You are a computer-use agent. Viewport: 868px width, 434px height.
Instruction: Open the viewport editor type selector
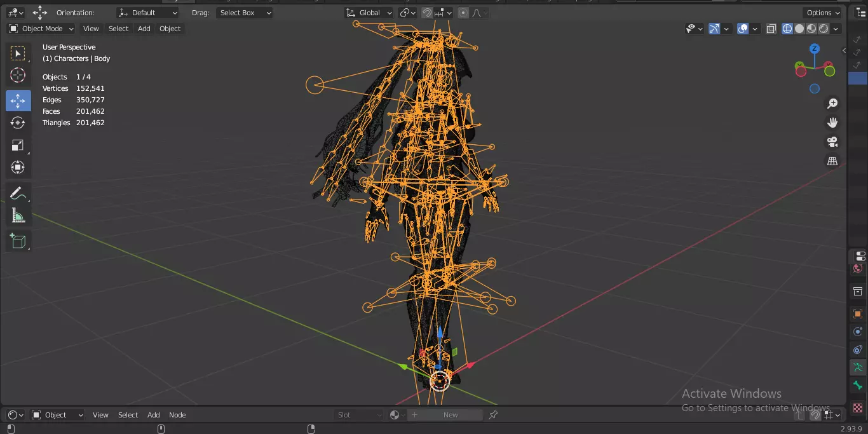pyautogui.click(x=15, y=13)
